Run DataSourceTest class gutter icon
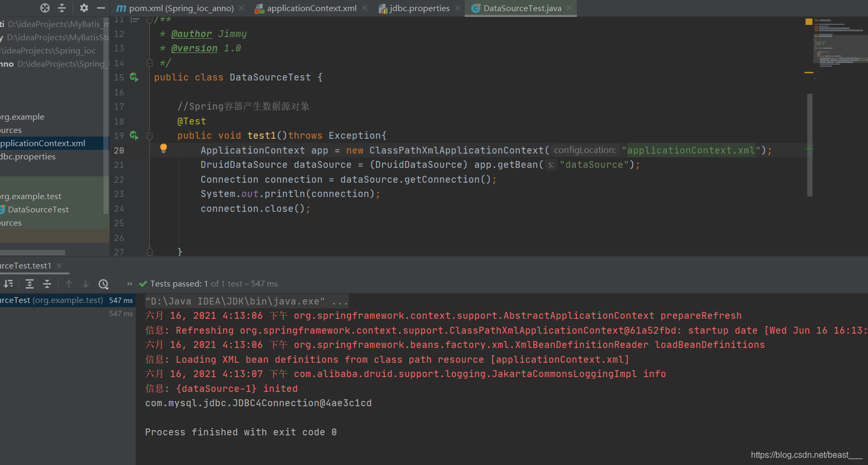 pyautogui.click(x=134, y=77)
